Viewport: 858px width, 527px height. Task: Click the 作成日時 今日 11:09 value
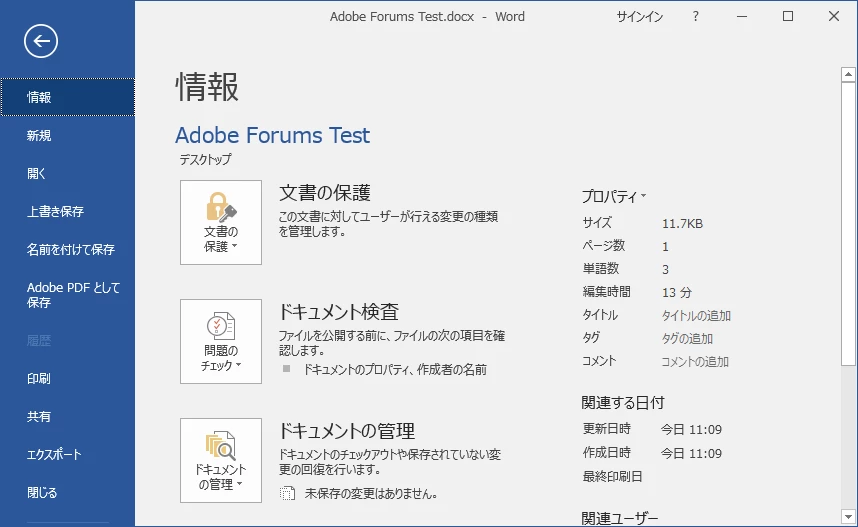[x=691, y=453]
